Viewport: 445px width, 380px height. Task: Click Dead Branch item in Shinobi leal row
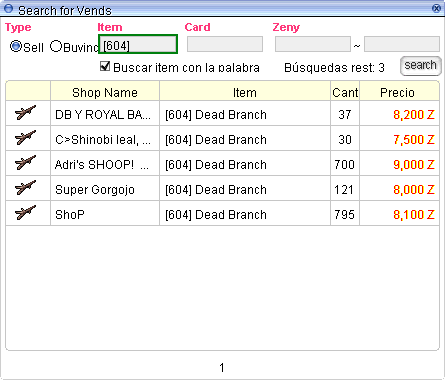tap(216, 140)
